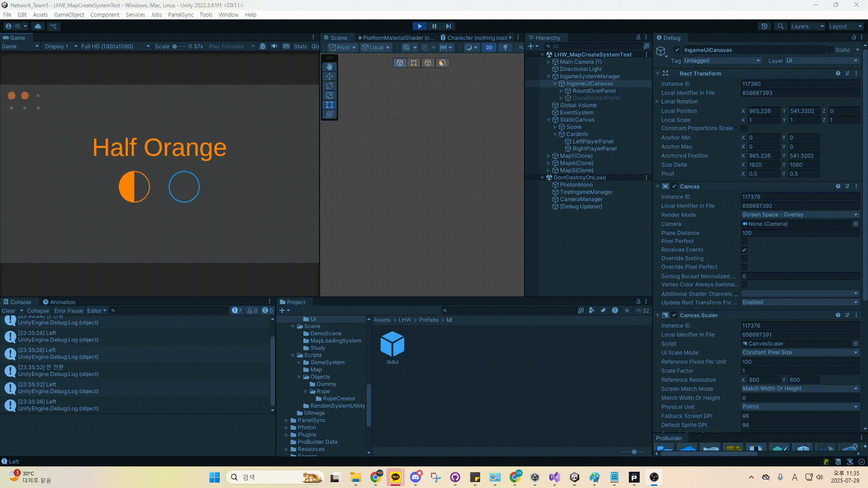The width and height of the screenshot is (868, 488).
Task: Mute audio in Game view
Action: tap(274, 47)
